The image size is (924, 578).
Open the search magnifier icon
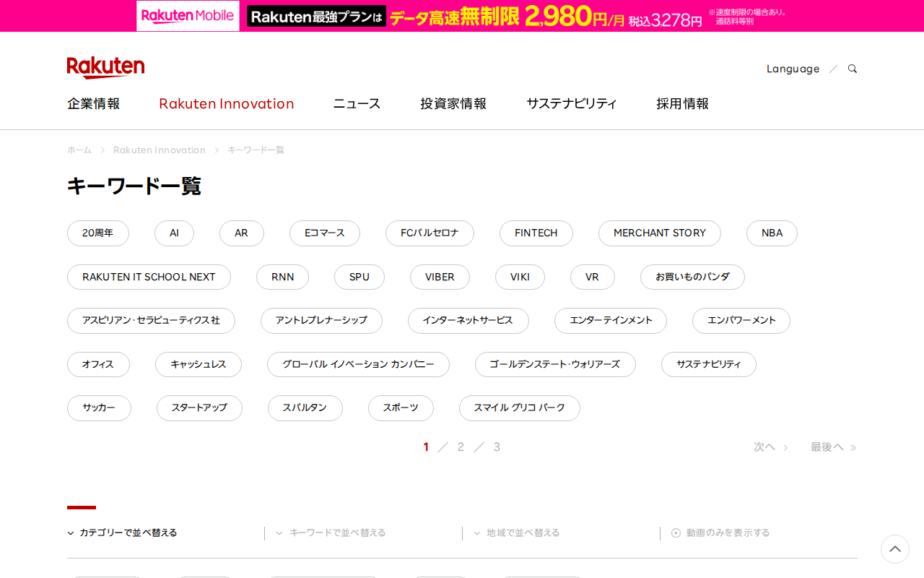click(x=853, y=69)
